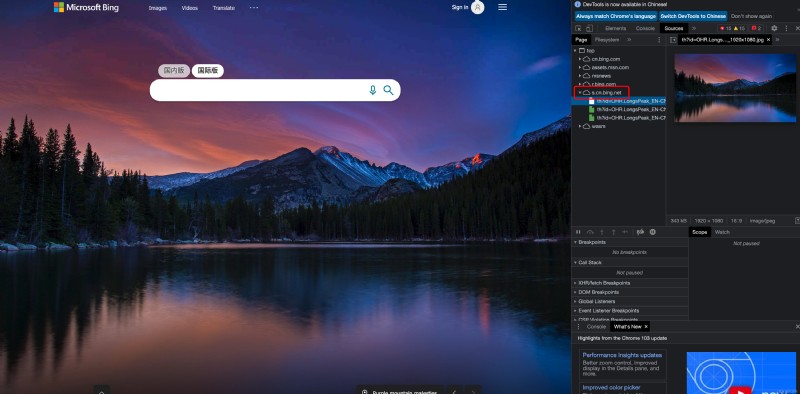Image resolution: width=800 pixels, height=394 pixels.
Task: Click the Step over debugger icon
Action: coord(590,232)
